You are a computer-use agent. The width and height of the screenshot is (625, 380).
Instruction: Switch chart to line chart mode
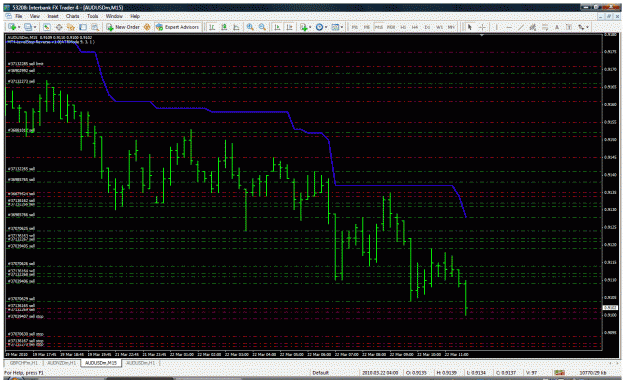pyautogui.click(x=236, y=27)
